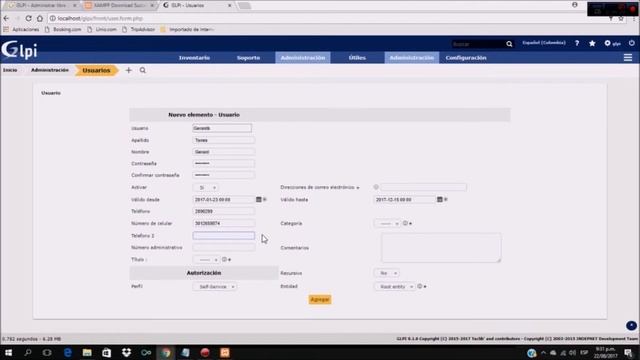The height and width of the screenshot is (360, 640).
Task: Open calendar picker for Válido desde
Action: pos(258,199)
